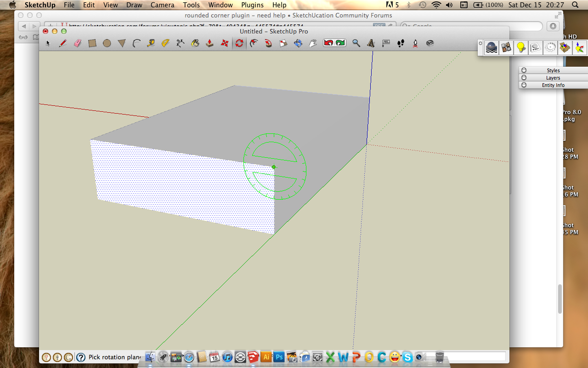Expand the Layers panel

[x=553, y=78]
